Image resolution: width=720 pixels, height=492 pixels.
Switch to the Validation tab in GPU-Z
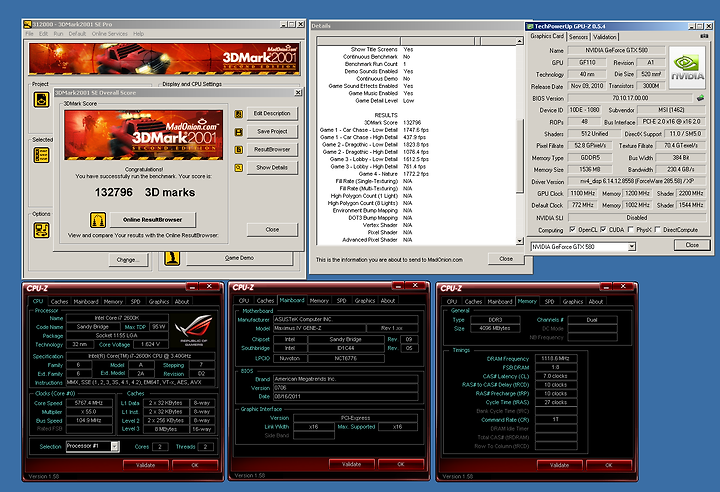[605, 37]
